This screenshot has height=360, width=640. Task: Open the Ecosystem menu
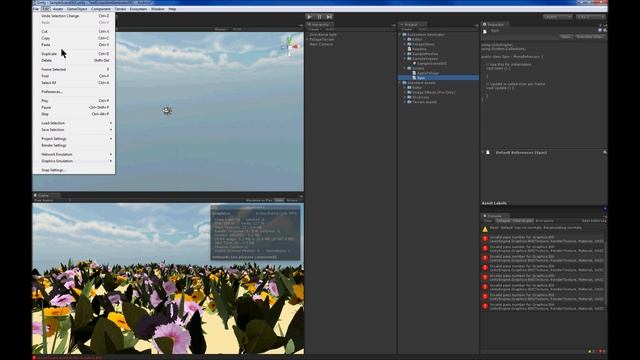coord(138,9)
